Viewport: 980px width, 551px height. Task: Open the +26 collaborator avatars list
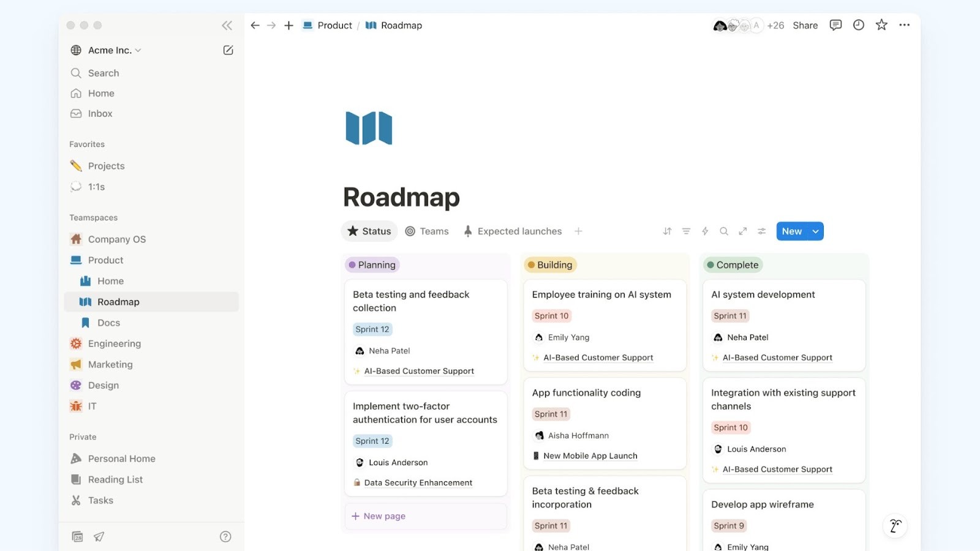pos(775,25)
